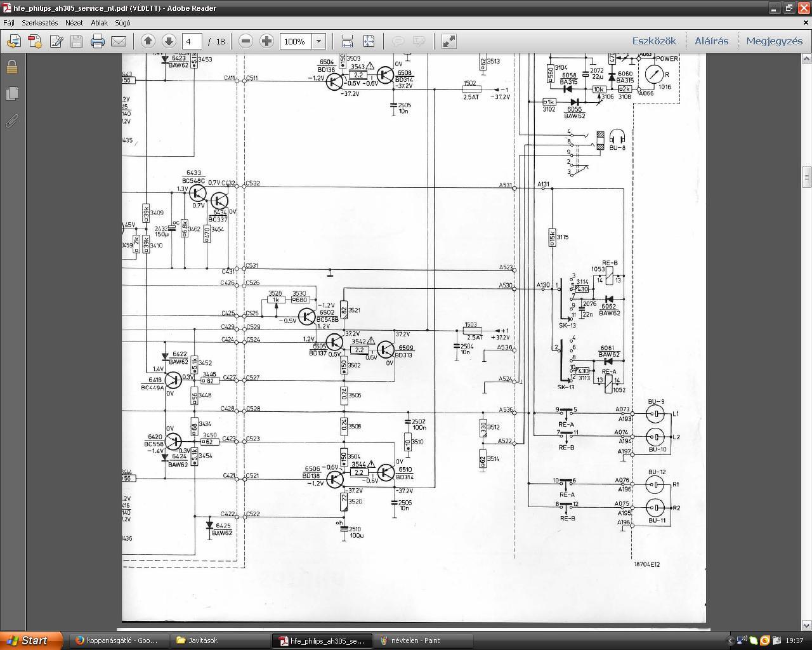Viewport: 812px width, 650px height.
Task: Fit page to window width icon
Action: point(348,41)
